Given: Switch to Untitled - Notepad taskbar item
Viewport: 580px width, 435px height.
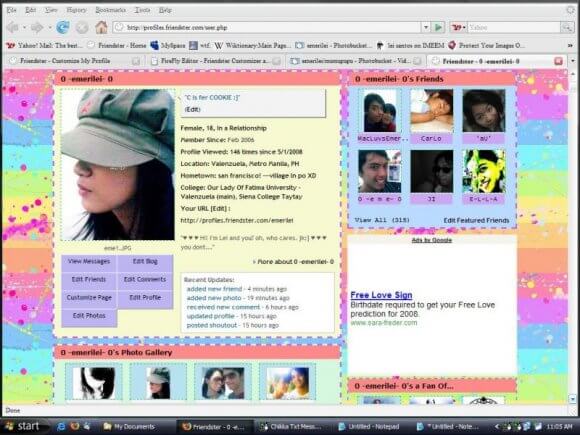Looking at the screenshot, I should [x=369, y=426].
